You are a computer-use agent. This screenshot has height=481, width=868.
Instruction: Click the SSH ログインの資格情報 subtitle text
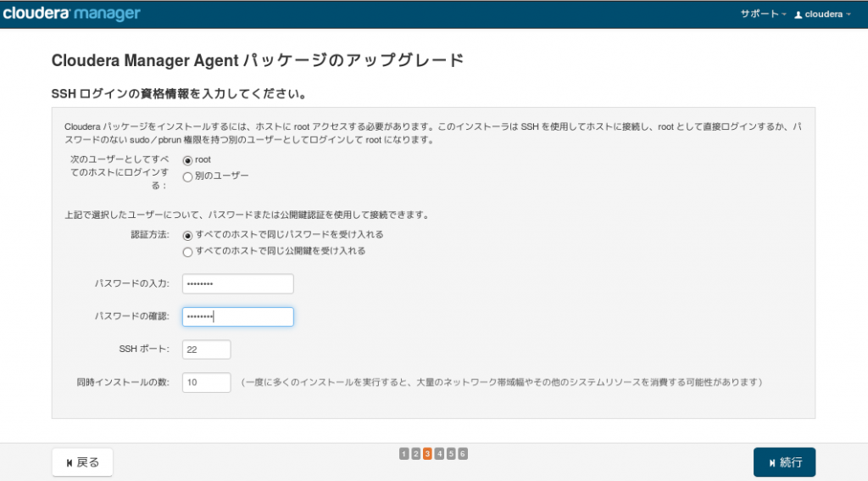(x=179, y=93)
